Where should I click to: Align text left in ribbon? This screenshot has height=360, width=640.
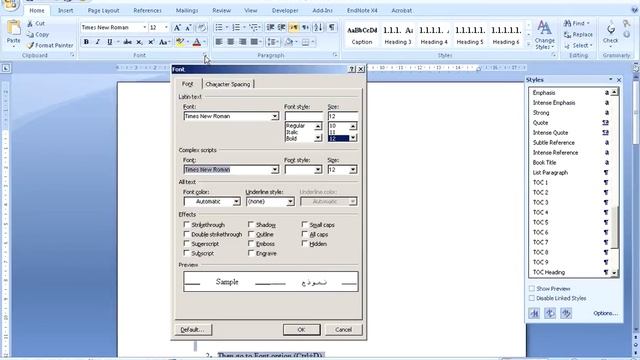(219, 42)
